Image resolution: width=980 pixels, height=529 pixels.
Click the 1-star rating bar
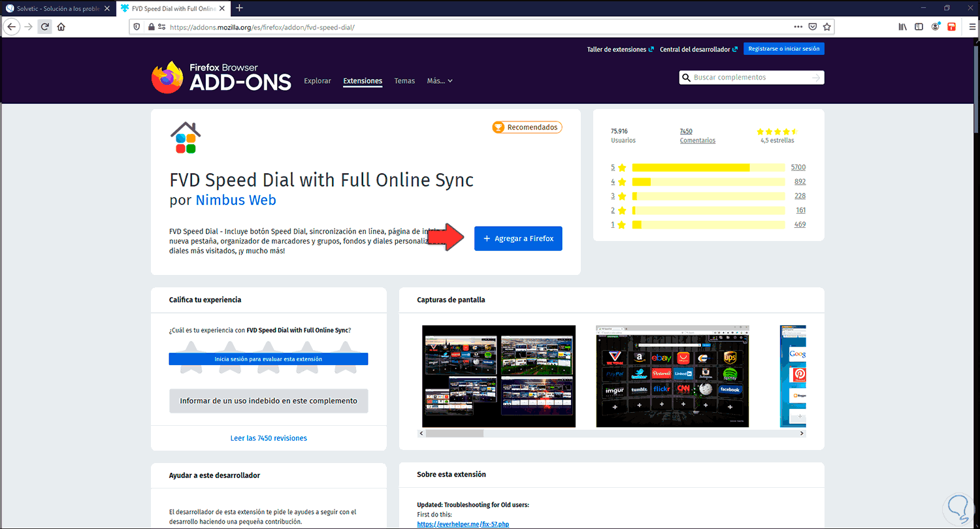pos(708,225)
